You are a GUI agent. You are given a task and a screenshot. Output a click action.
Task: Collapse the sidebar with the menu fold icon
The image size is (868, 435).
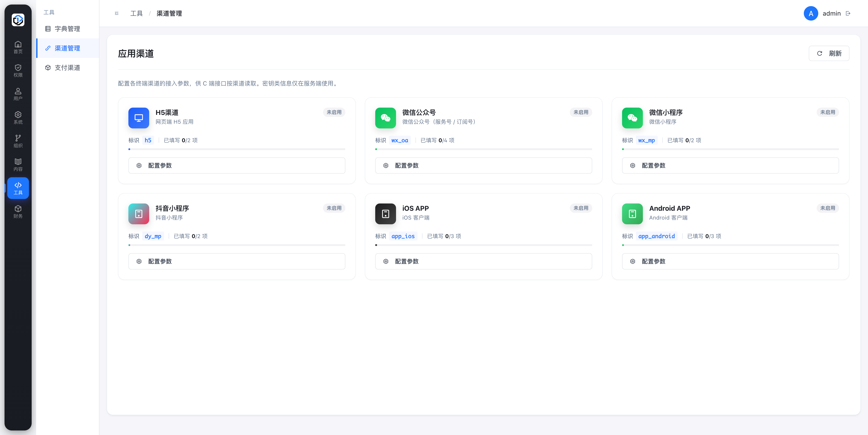point(117,14)
